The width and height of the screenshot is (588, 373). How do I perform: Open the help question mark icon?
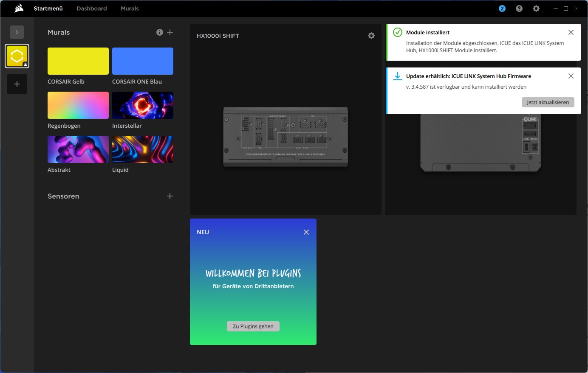pyautogui.click(x=519, y=8)
